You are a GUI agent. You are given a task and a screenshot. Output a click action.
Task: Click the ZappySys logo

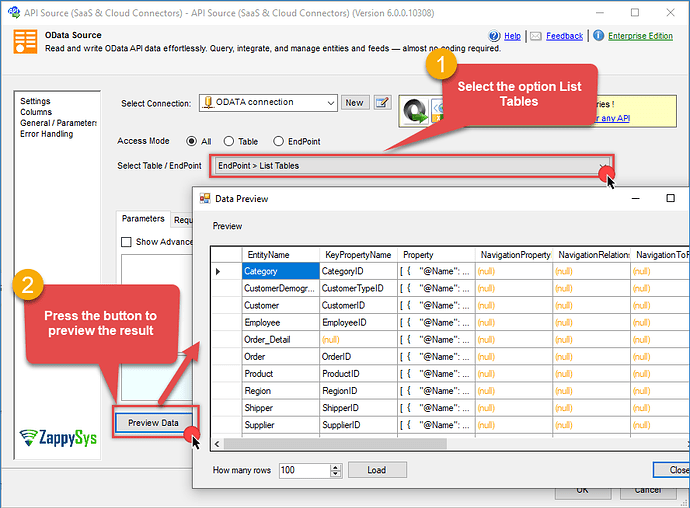[59, 436]
